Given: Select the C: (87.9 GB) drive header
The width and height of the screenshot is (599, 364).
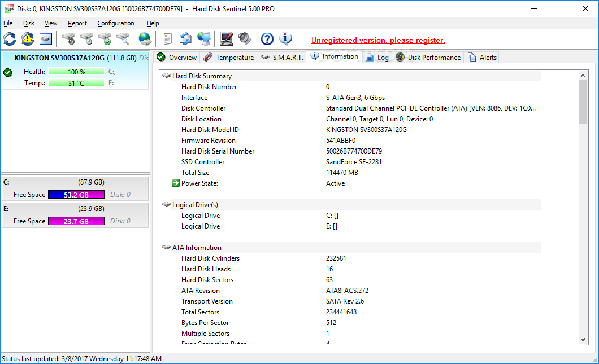Looking at the screenshot, I should coord(75,182).
